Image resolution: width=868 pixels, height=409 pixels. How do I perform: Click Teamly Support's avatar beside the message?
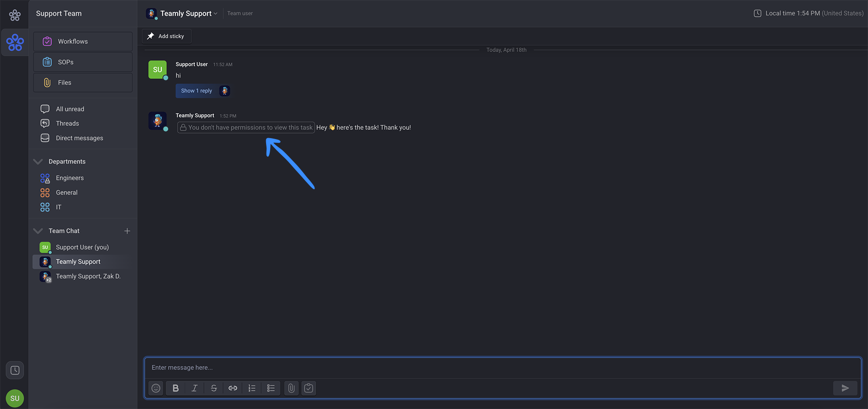pyautogui.click(x=158, y=121)
